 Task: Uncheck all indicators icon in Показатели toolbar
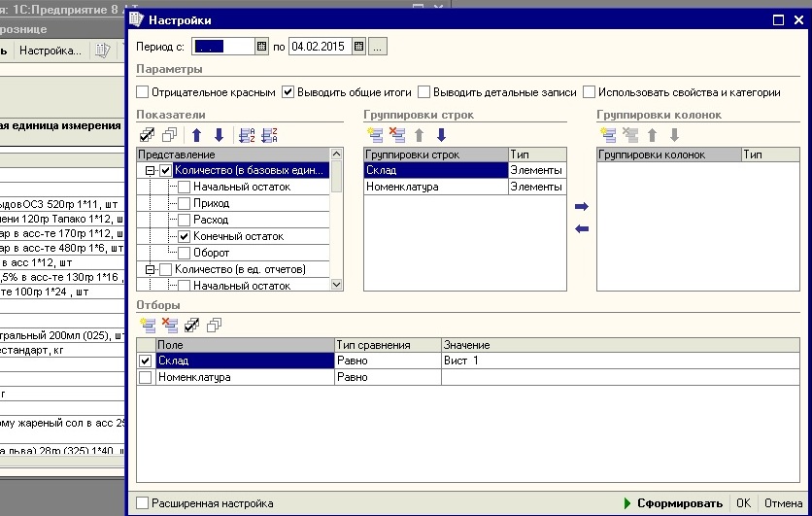[x=169, y=135]
